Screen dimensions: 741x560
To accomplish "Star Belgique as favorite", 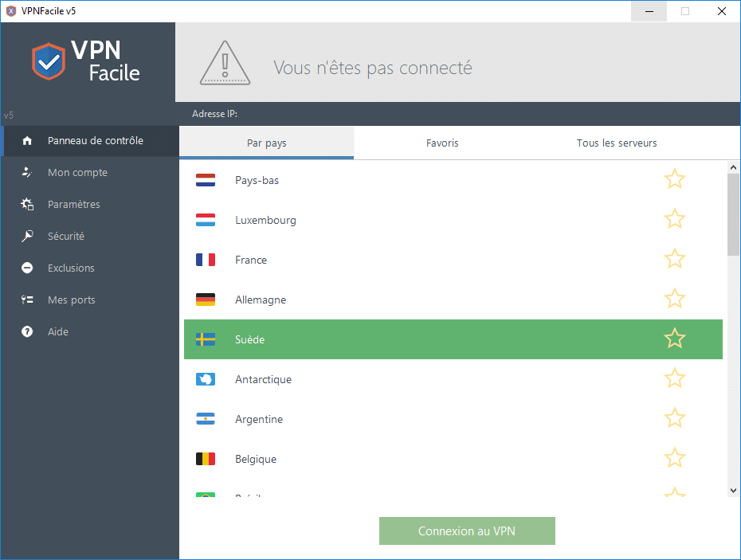I will (674, 458).
